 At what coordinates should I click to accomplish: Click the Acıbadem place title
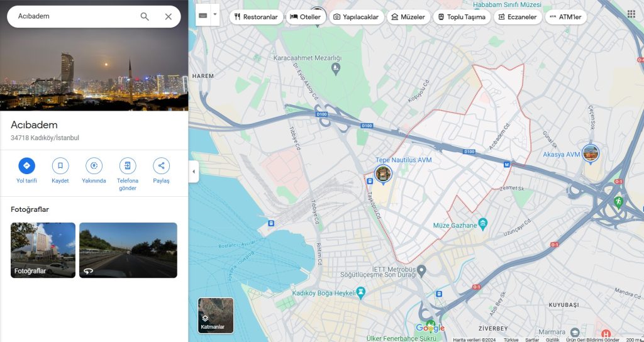pos(34,125)
